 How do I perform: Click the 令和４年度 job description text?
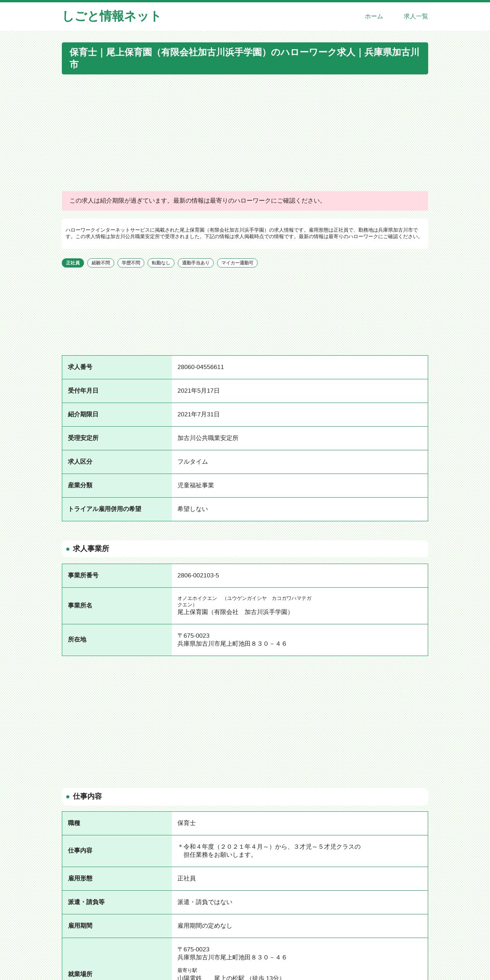tap(269, 851)
